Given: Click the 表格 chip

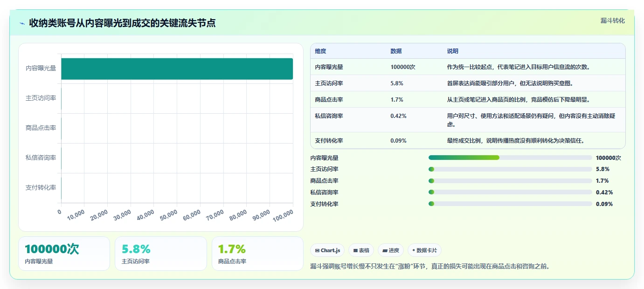Looking at the screenshot, I should [x=361, y=250].
